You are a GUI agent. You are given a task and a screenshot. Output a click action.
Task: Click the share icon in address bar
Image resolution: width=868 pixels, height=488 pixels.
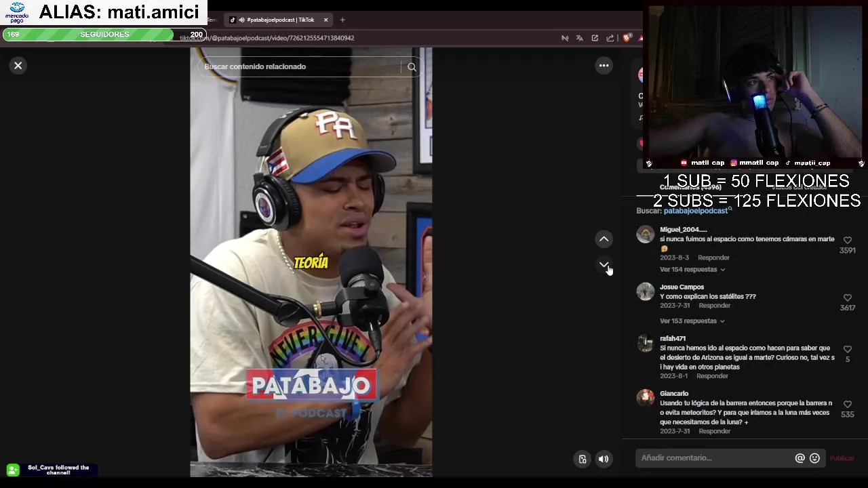click(x=610, y=38)
